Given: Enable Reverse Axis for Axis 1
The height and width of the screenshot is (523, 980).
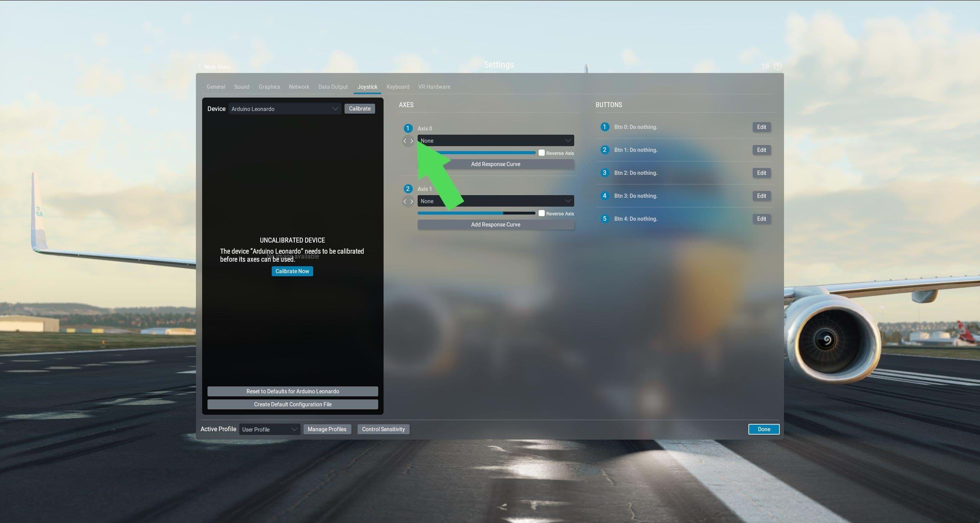Looking at the screenshot, I should coord(541,213).
